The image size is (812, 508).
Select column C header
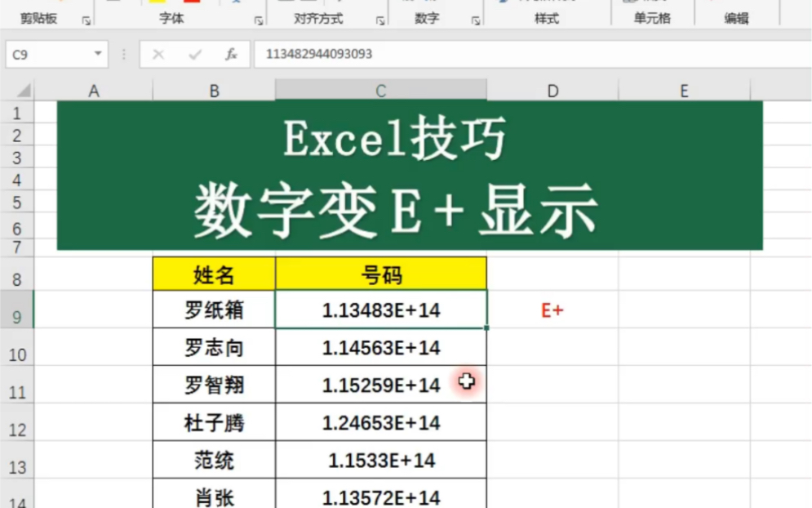tap(380, 91)
